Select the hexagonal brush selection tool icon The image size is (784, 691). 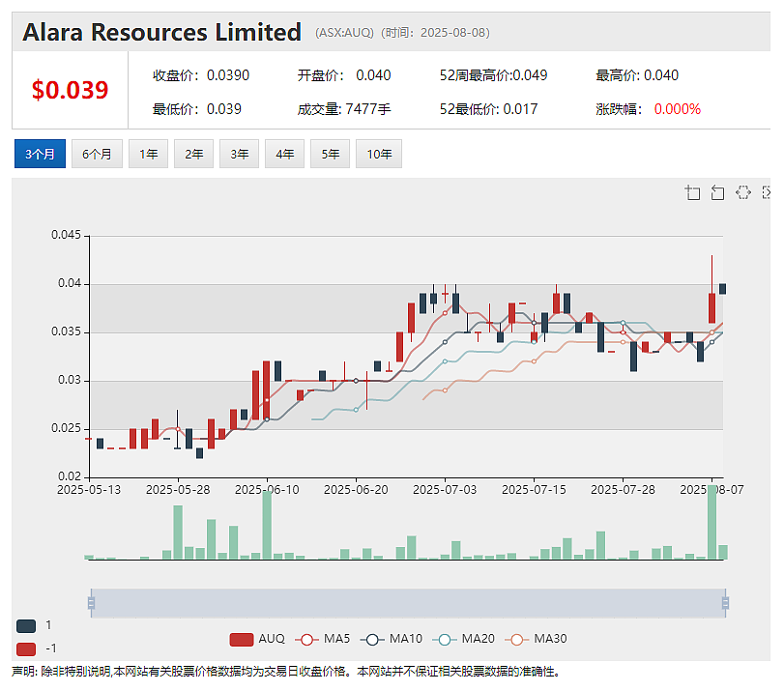(x=743, y=192)
